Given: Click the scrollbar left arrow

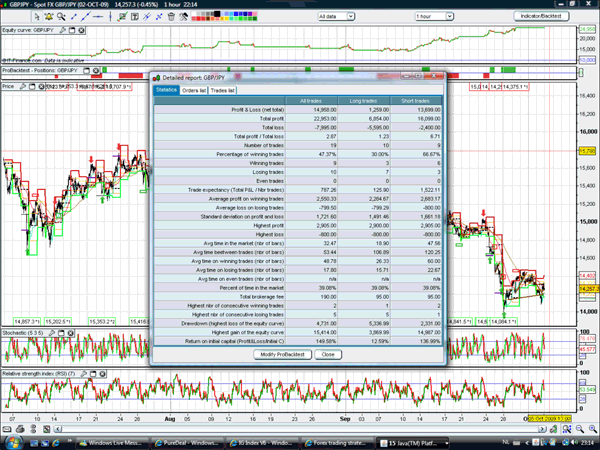Looking at the screenshot, I should 58,429.
